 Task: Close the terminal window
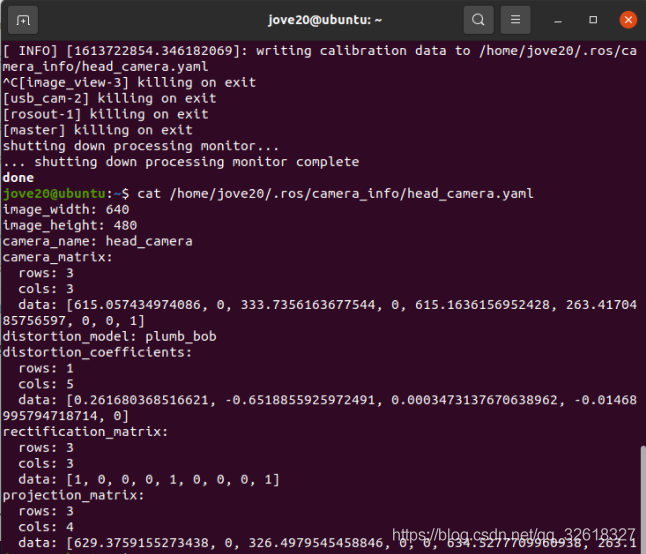click(628, 20)
